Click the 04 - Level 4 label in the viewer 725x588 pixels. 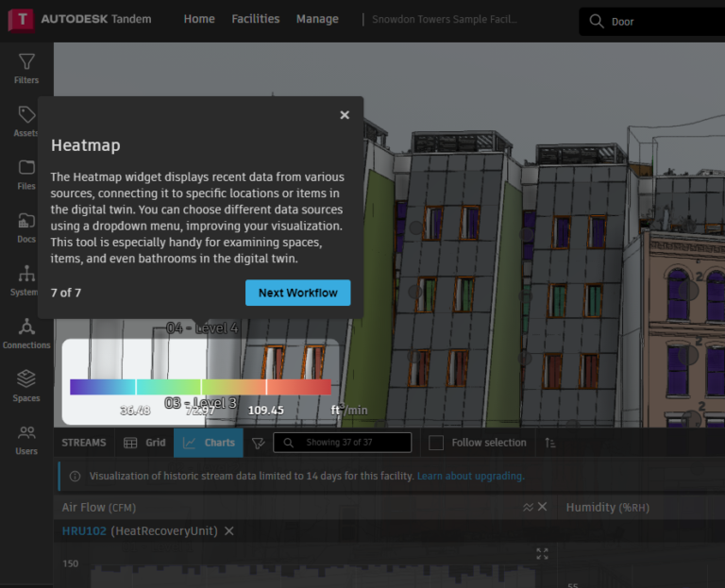point(202,328)
